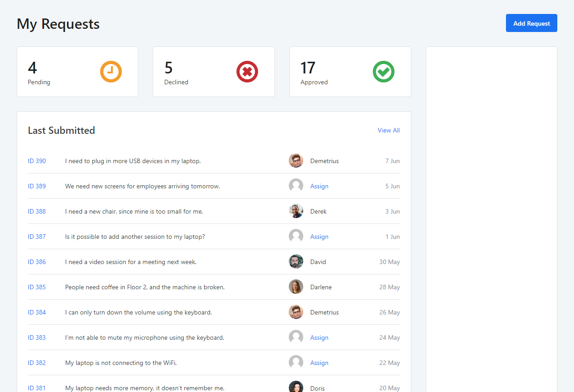Click Demetrius's avatar on request ID 390
The height and width of the screenshot is (392, 574).
pyautogui.click(x=296, y=161)
